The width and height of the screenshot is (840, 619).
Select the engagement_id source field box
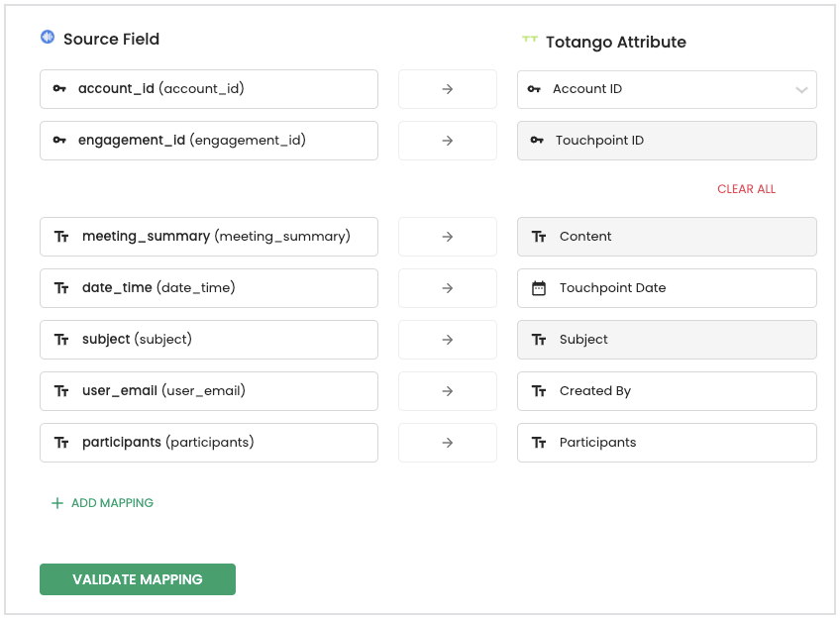[209, 141]
